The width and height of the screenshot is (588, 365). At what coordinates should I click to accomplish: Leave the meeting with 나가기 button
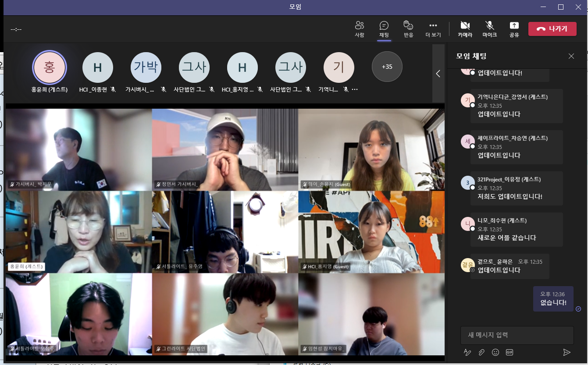[552, 29]
